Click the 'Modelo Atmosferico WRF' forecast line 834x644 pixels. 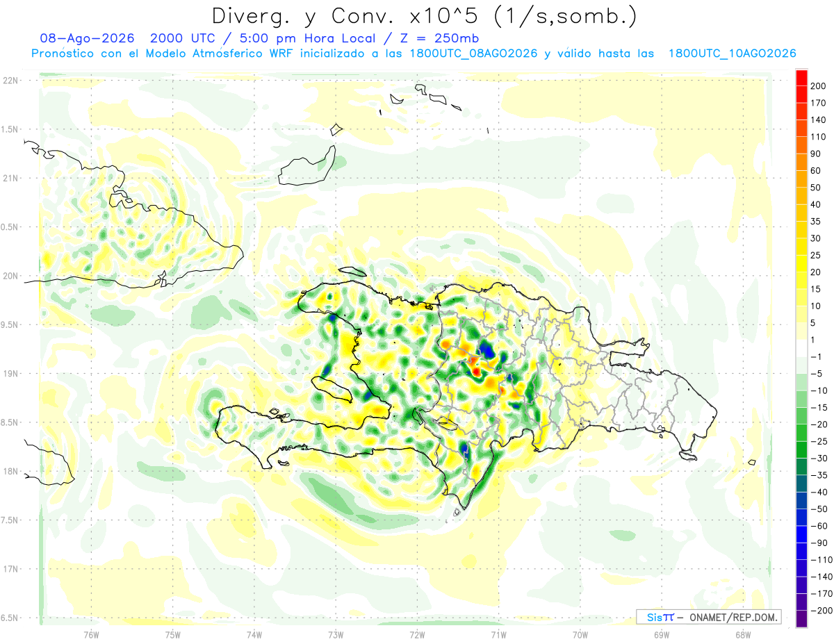(x=234, y=53)
